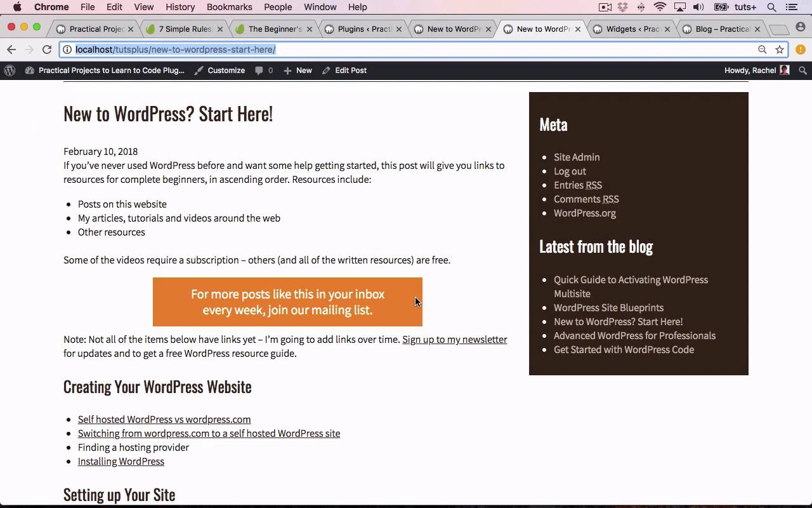Open Customize in the admin bar
Viewport: 812px width, 508px height.
coord(219,70)
